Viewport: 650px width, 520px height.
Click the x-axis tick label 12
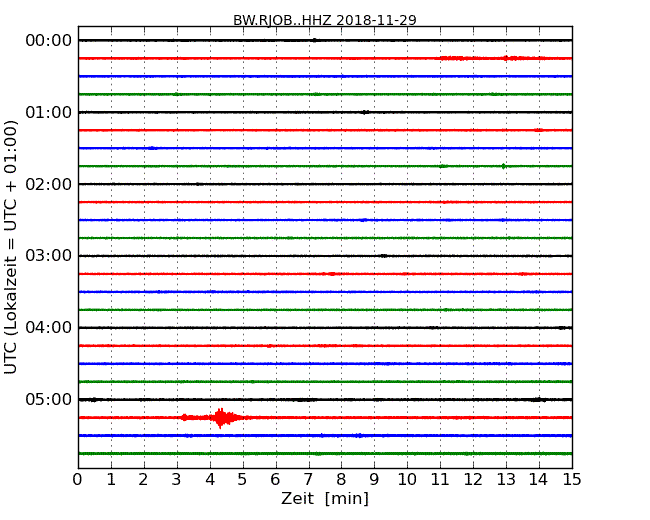[x=473, y=479]
